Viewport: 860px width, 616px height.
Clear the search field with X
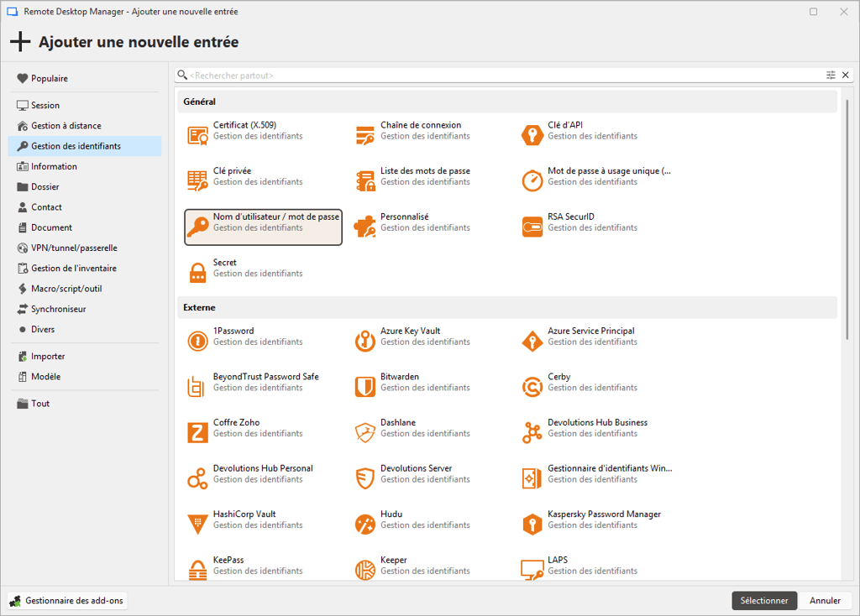[x=846, y=76]
